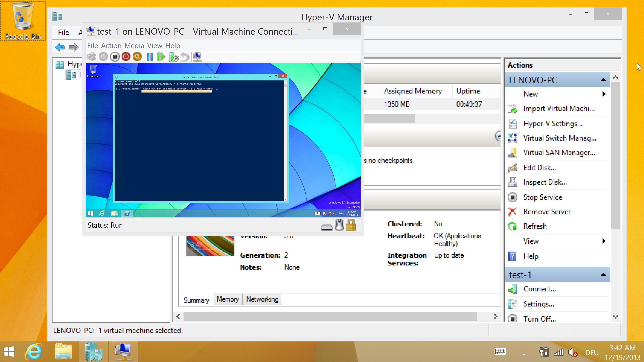Open the Memory tab
Screen dimensions: 644x362
pos(228,299)
